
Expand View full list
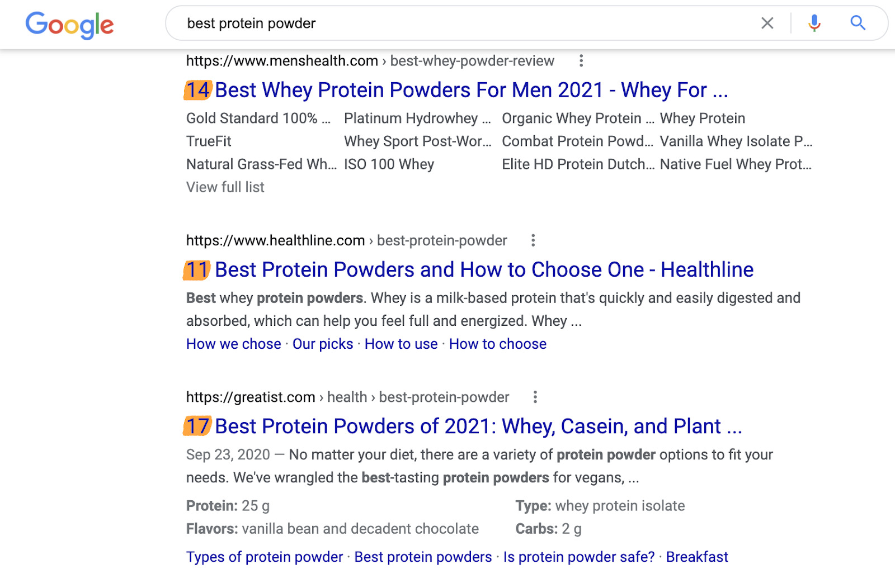click(225, 187)
